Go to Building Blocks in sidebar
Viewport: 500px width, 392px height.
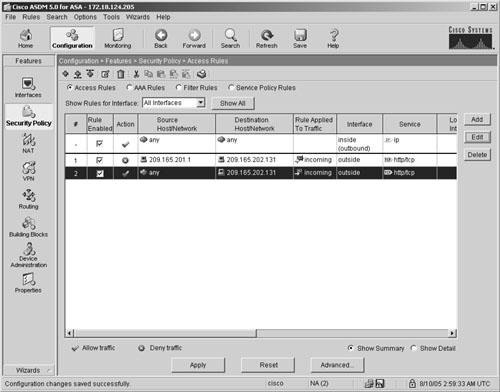pyautogui.click(x=28, y=227)
